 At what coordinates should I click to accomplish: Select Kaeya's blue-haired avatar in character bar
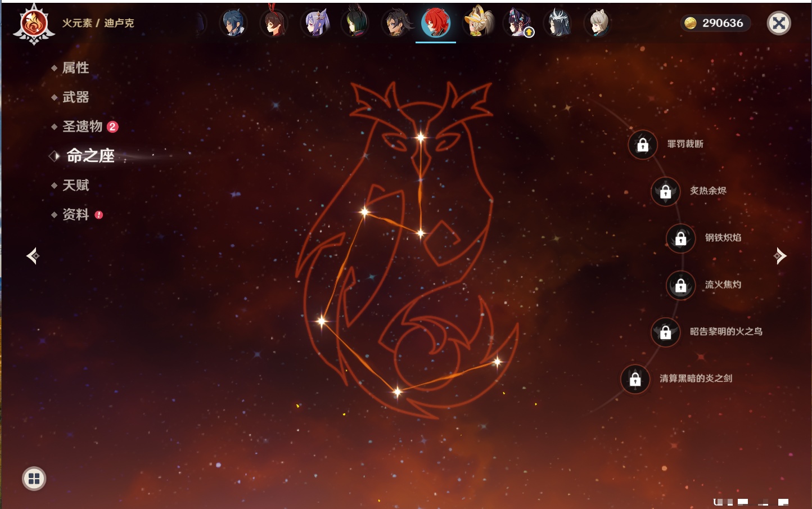[233, 24]
